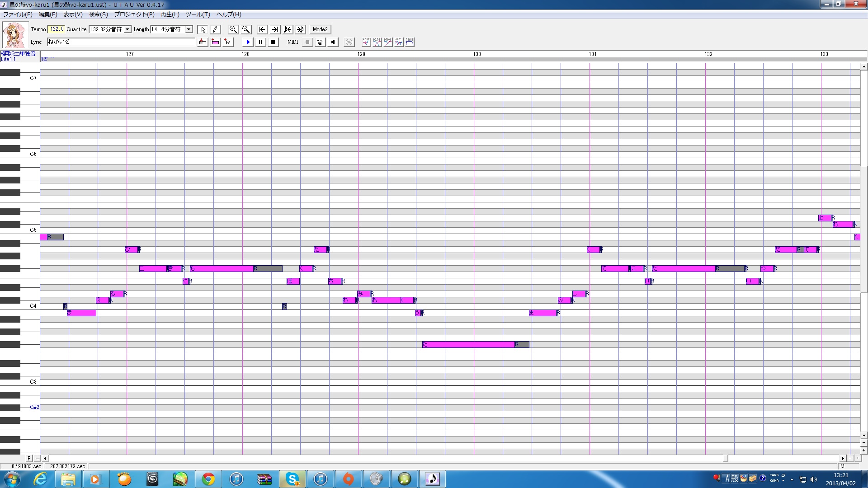Toggle the P pitch display button
This screenshot has width=868, height=488.
pyautogui.click(x=29, y=458)
